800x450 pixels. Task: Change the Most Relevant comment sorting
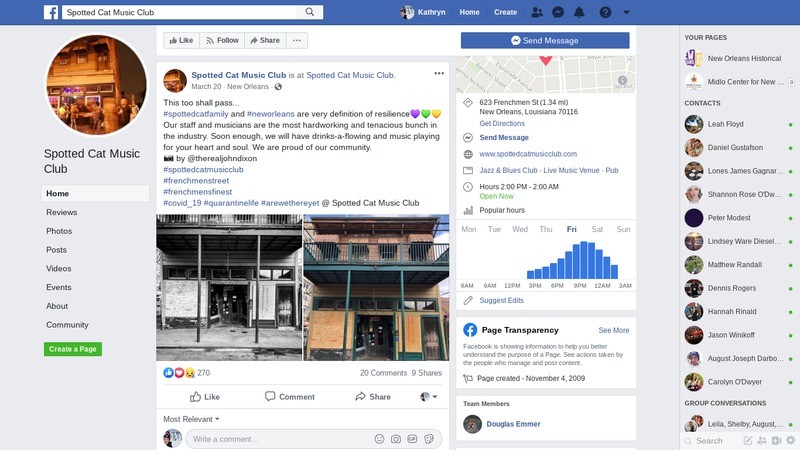point(191,419)
